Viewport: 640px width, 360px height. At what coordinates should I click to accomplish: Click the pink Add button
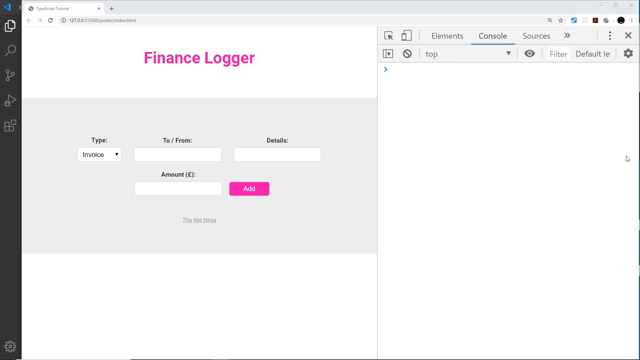pos(249,189)
